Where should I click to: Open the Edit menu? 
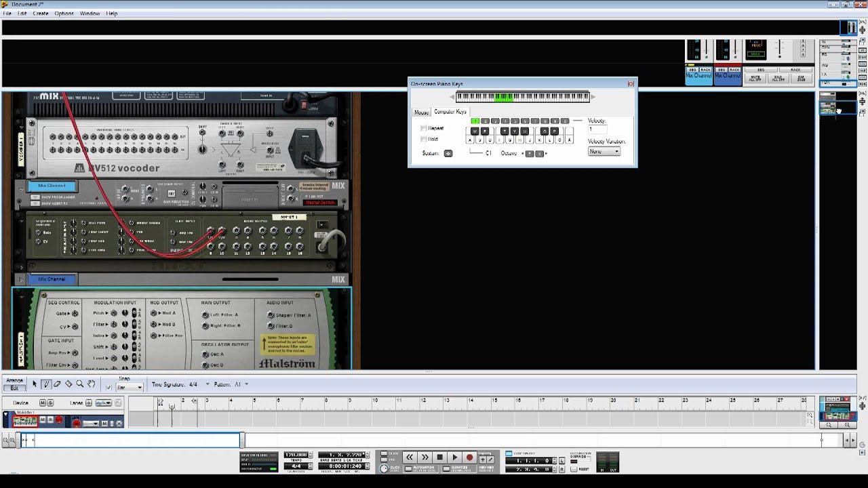click(x=22, y=14)
